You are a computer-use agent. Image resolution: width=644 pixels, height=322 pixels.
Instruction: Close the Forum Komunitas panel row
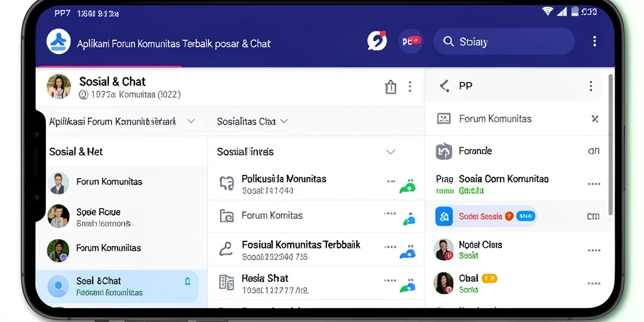[595, 119]
